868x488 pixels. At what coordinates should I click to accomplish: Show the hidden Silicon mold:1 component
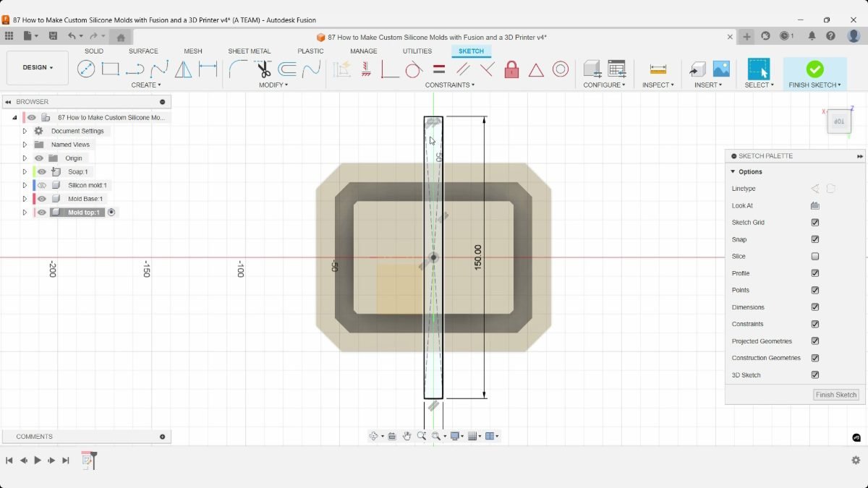pos(42,186)
